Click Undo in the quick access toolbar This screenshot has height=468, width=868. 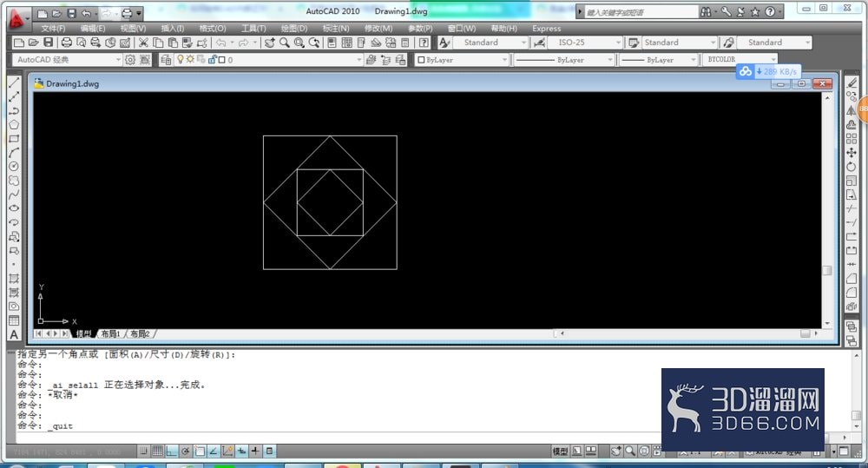(86, 13)
